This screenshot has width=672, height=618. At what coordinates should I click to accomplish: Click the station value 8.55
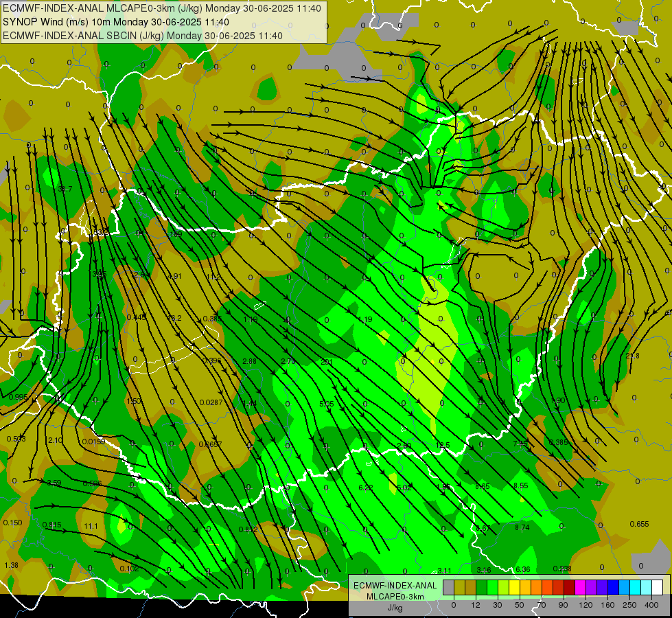click(521, 485)
